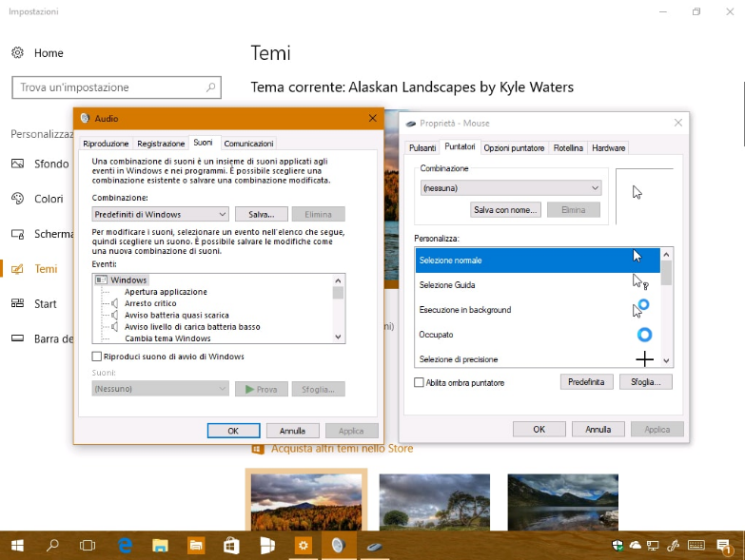Click OK in the Audio dialog
745x560 pixels.
[x=233, y=431]
